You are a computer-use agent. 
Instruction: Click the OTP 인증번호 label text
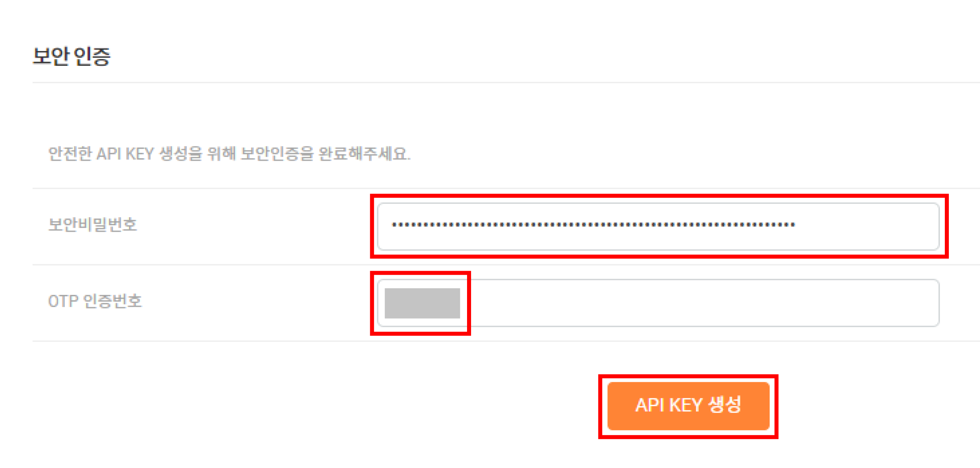(x=95, y=301)
